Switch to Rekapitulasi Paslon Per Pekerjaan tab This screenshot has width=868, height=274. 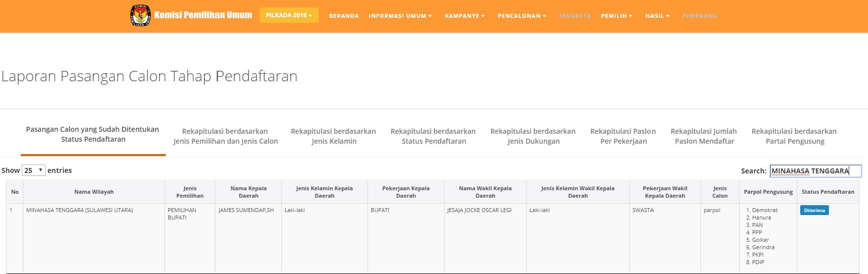click(623, 136)
